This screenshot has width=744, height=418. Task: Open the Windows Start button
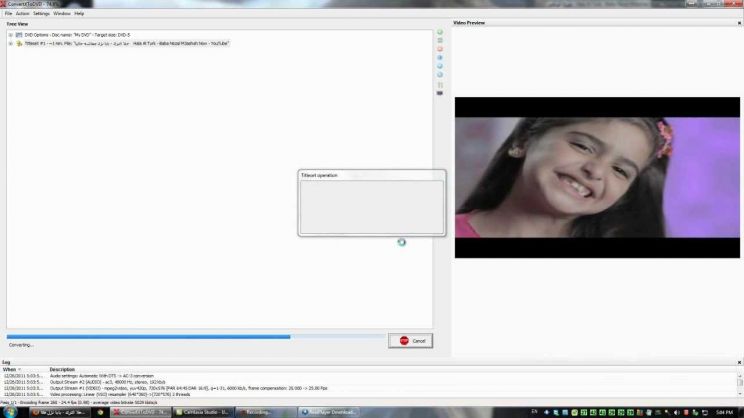click(10, 412)
